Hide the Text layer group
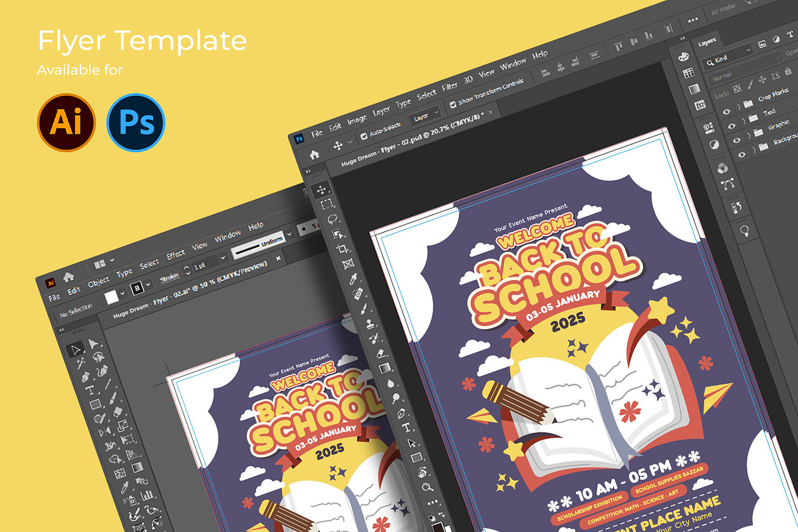798x532 pixels. click(x=731, y=125)
